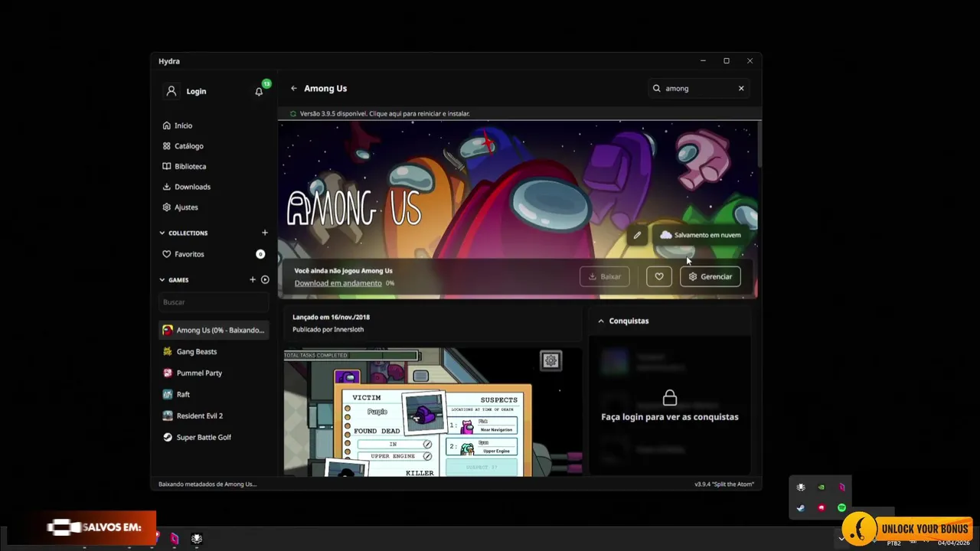
Task: Click Hydra icon in system tray popup
Action: point(801,487)
